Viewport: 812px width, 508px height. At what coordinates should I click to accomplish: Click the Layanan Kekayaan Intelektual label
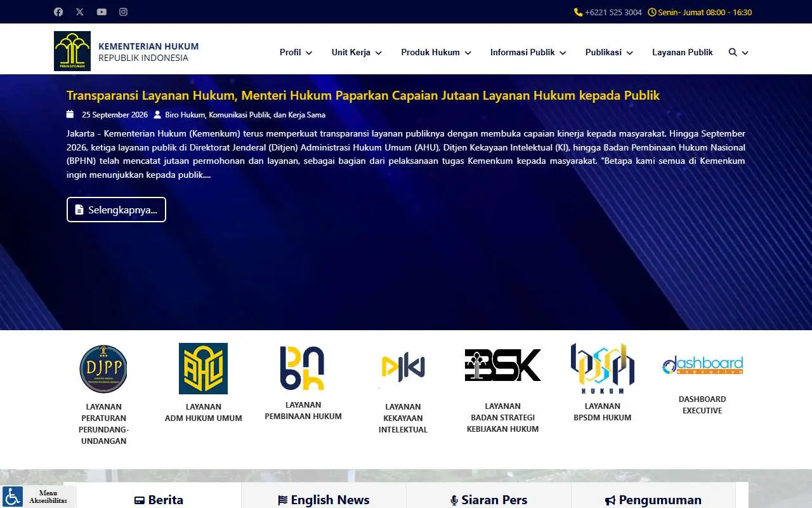[x=403, y=418]
